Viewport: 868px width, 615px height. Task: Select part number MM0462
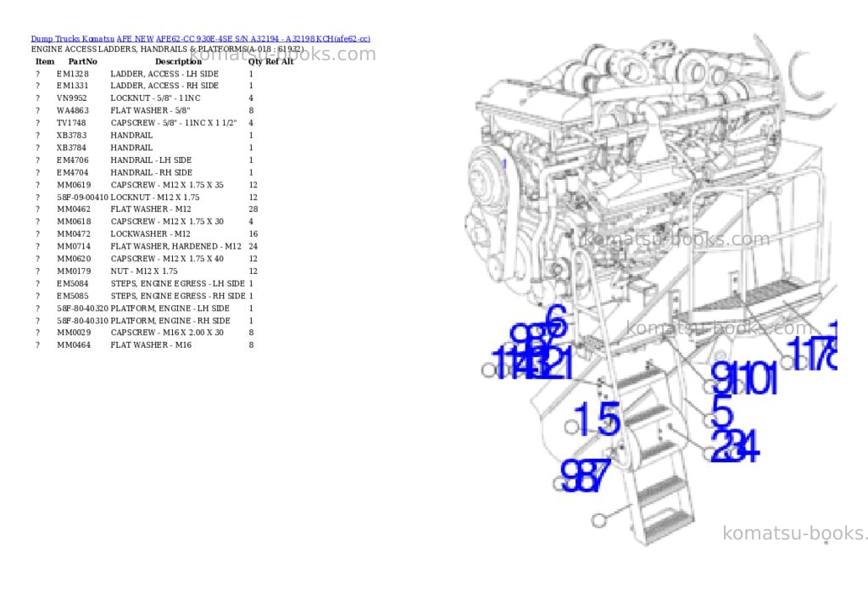[74, 210]
